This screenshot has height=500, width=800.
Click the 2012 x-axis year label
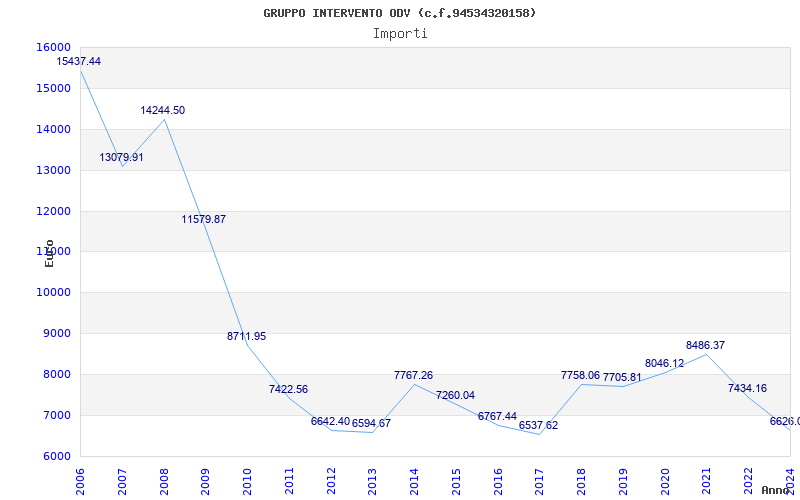click(331, 481)
